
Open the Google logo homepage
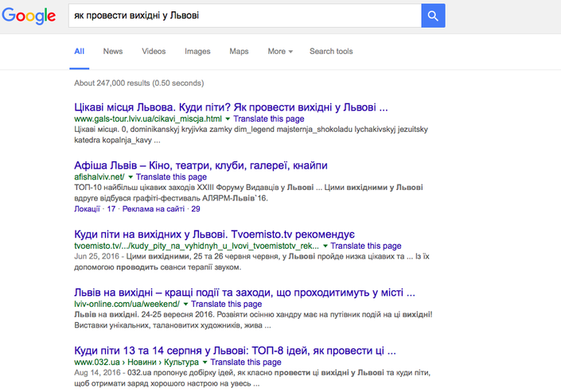(29, 16)
